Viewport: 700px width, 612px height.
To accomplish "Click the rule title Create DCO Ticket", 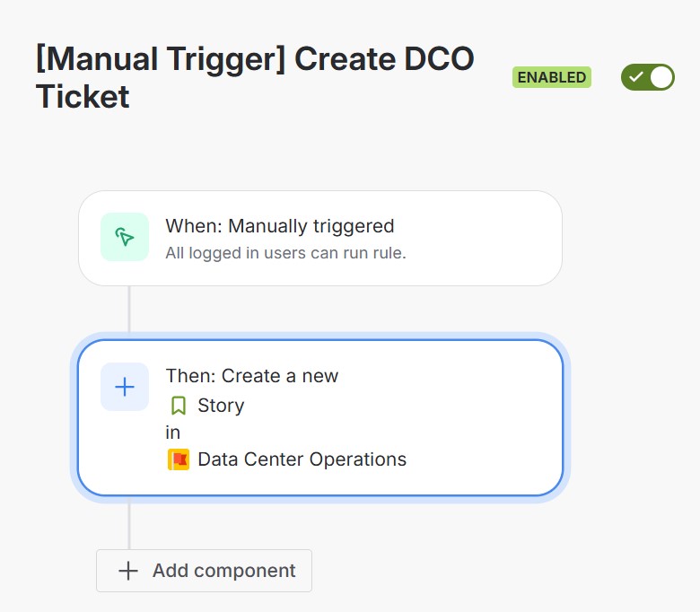I will click(x=255, y=77).
